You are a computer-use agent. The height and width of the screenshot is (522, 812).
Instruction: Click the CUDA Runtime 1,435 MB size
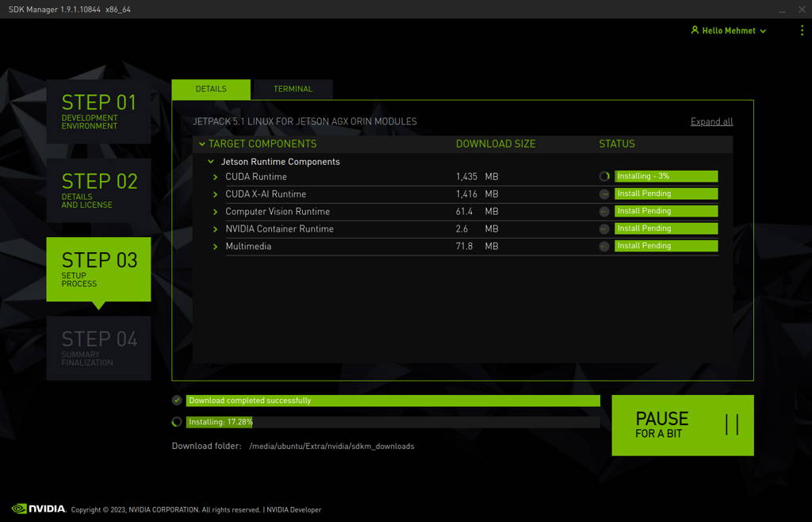coord(477,177)
